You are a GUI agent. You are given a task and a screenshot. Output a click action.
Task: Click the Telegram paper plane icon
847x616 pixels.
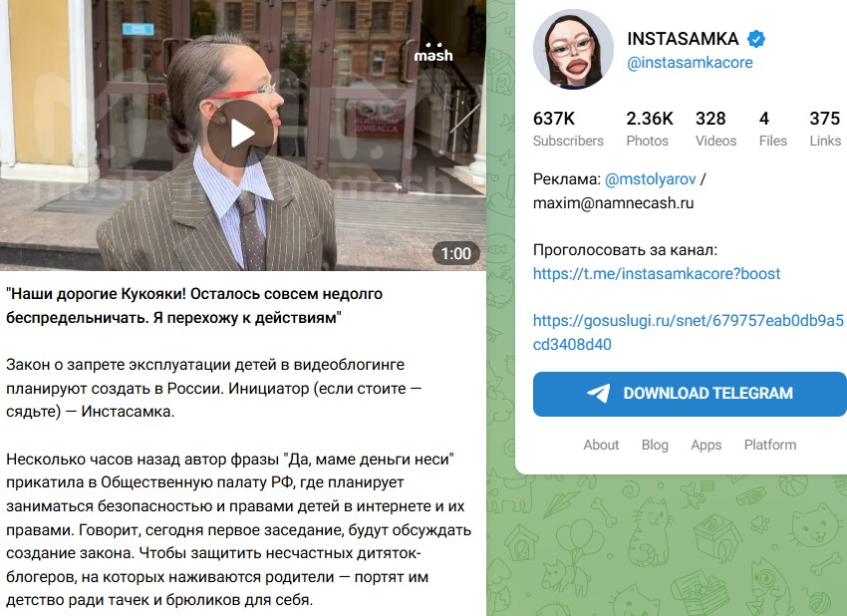599,394
